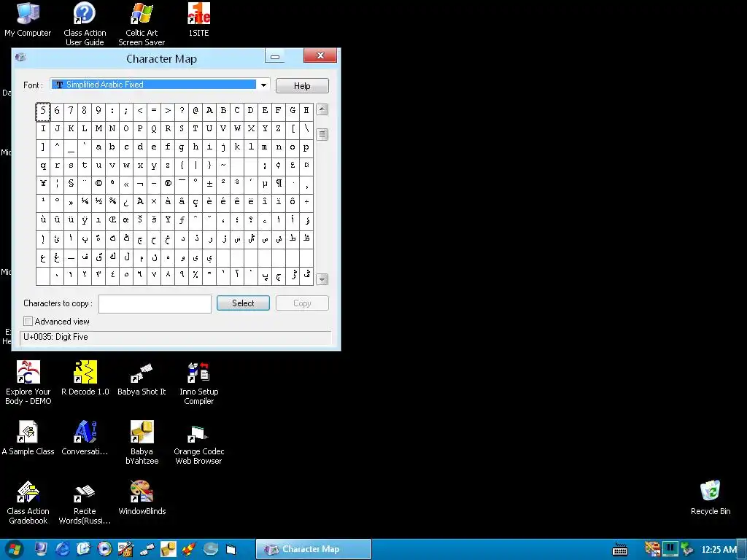Click the rocket icon in quick launch
Viewport: 747px width, 560px height.
(x=189, y=549)
